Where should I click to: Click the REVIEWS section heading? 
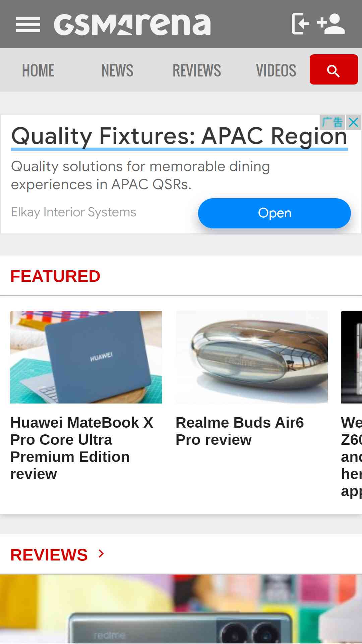click(x=49, y=555)
